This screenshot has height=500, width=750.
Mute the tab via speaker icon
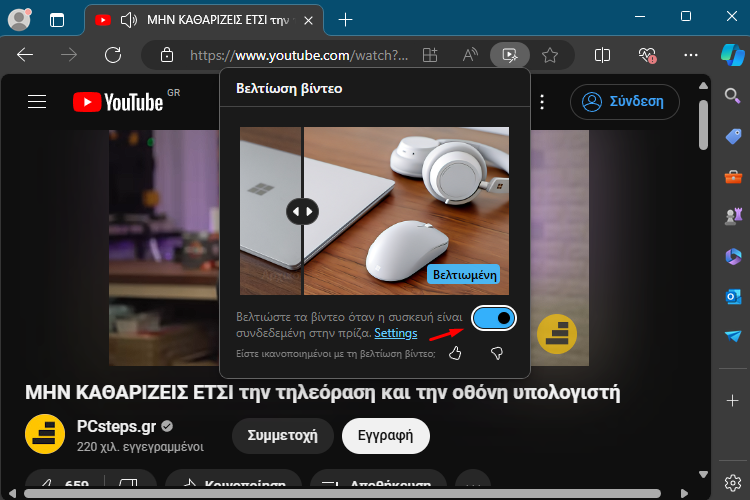point(128,20)
